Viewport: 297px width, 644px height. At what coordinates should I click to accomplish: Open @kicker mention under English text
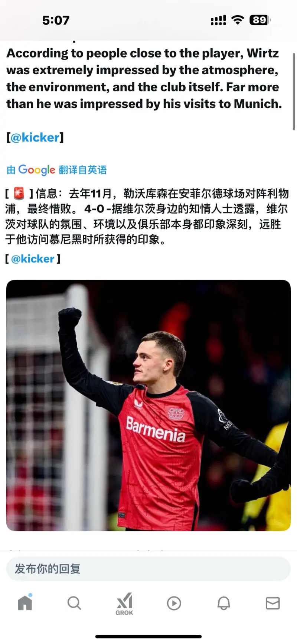coord(35,137)
